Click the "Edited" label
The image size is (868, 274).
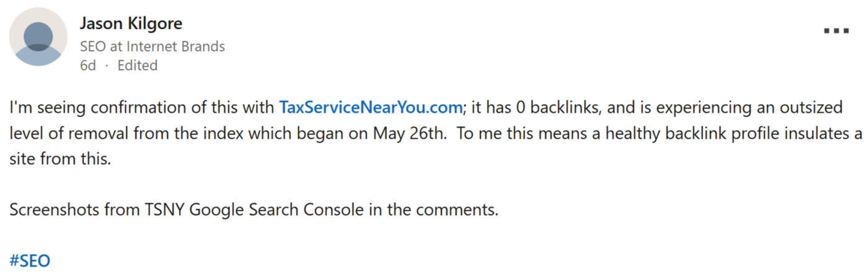click(137, 65)
